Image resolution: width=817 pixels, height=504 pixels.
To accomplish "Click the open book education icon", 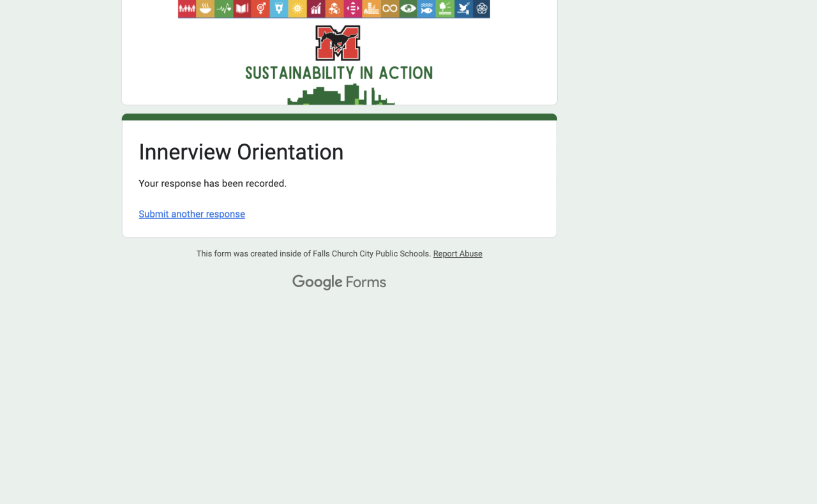I will 243,9.
